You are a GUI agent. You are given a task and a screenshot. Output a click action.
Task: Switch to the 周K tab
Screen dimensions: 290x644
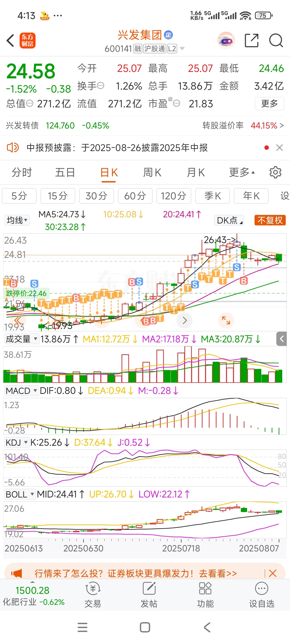coord(152,172)
